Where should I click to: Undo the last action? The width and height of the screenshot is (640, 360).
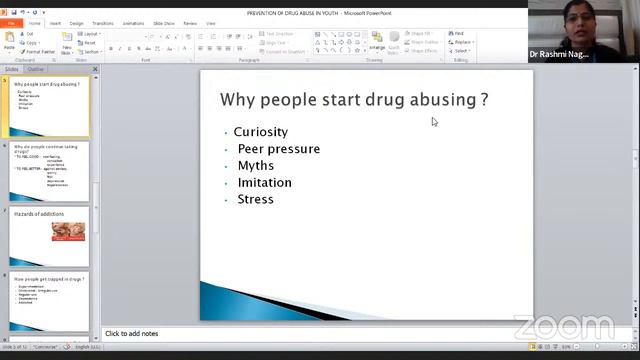click(23, 13)
